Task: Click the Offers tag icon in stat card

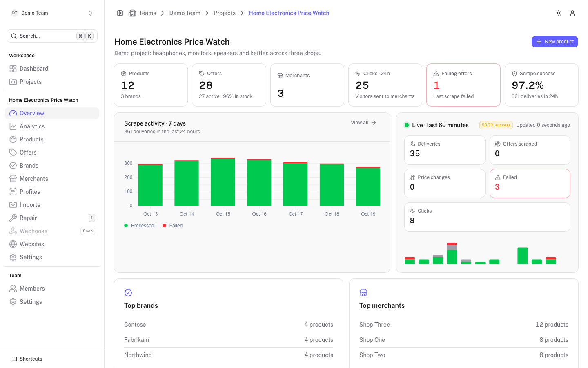Action: tap(202, 74)
